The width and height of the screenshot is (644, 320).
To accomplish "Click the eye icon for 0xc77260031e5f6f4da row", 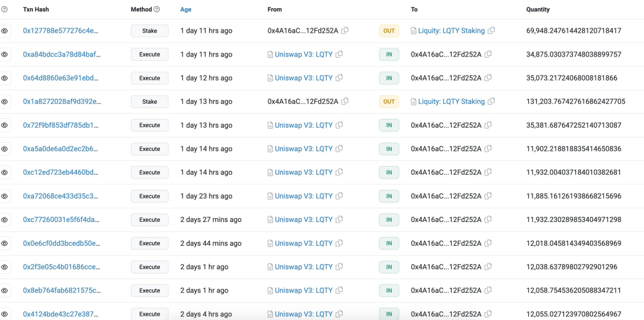I will [4, 220].
